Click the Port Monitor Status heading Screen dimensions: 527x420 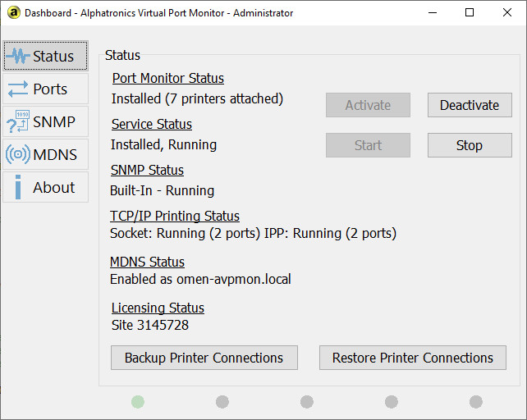[168, 78]
